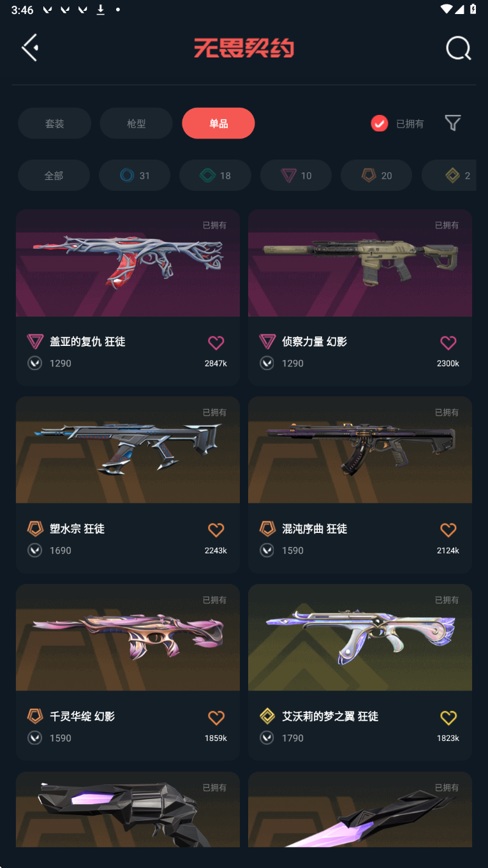The height and width of the screenshot is (868, 488).
Task: Tap the back arrow icon
Action: tap(30, 48)
